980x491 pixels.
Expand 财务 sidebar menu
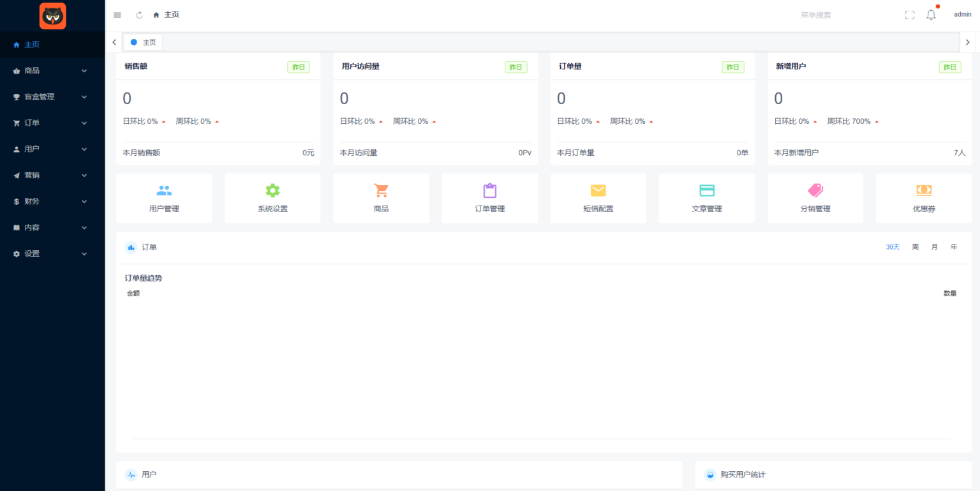pyautogui.click(x=51, y=201)
